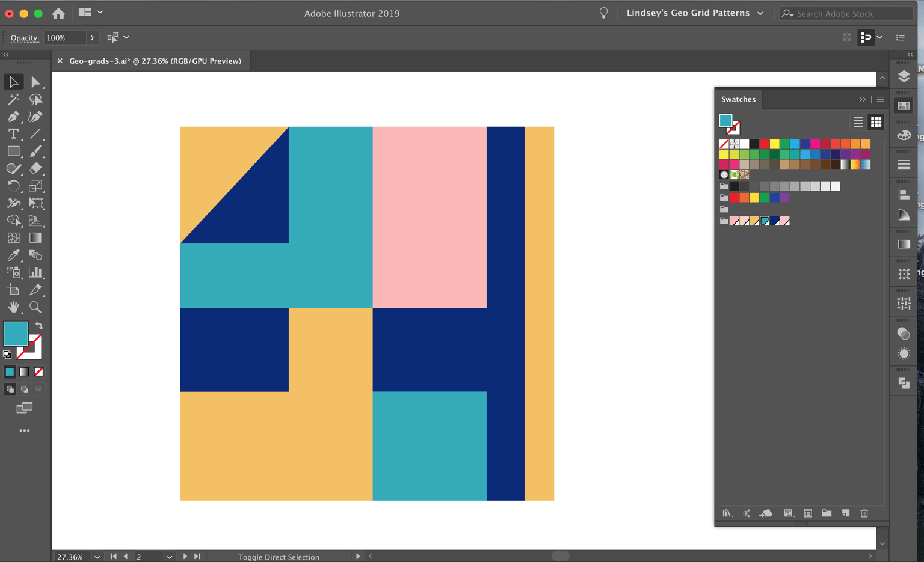Enable Draw Normal mode
924x562 pixels.
(10, 389)
